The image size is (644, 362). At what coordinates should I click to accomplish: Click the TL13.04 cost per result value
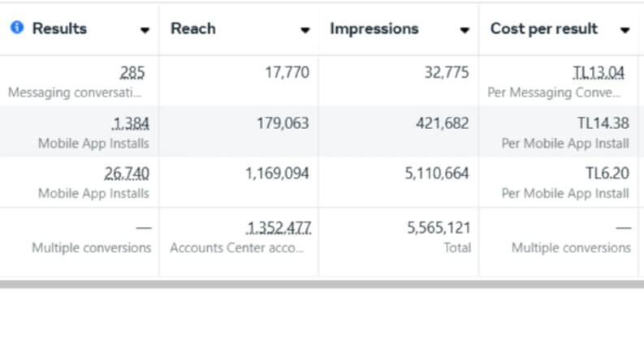pyautogui.click(x=599, y=73)
